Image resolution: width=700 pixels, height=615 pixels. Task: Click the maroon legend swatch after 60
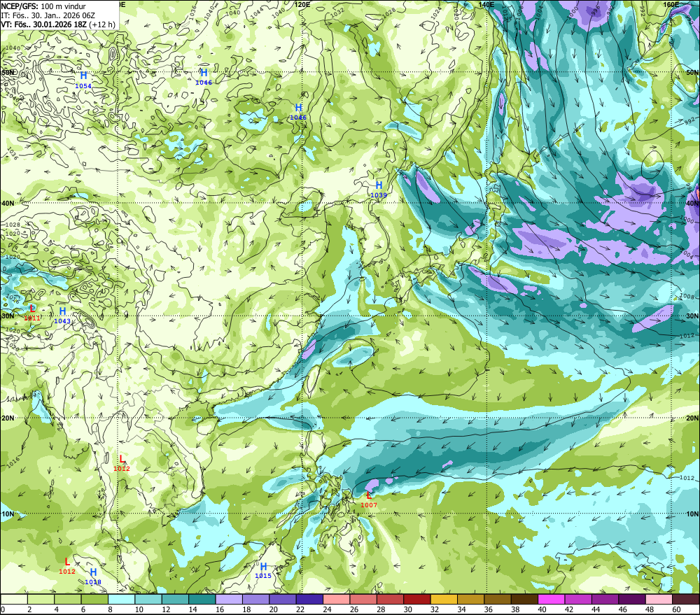pyautogui.click(x=686, y=599)
